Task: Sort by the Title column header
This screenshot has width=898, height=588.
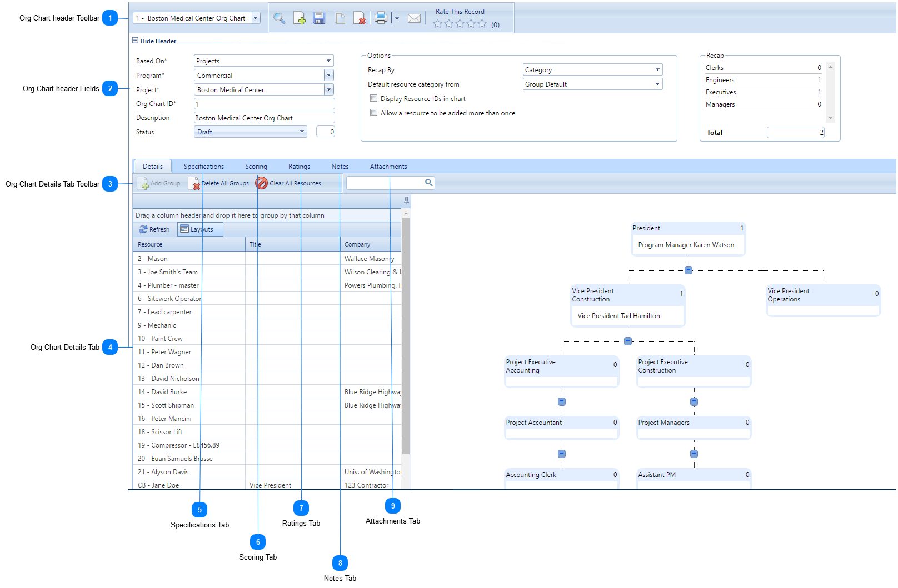Action: pyautogui.click(x=293, y=244)
